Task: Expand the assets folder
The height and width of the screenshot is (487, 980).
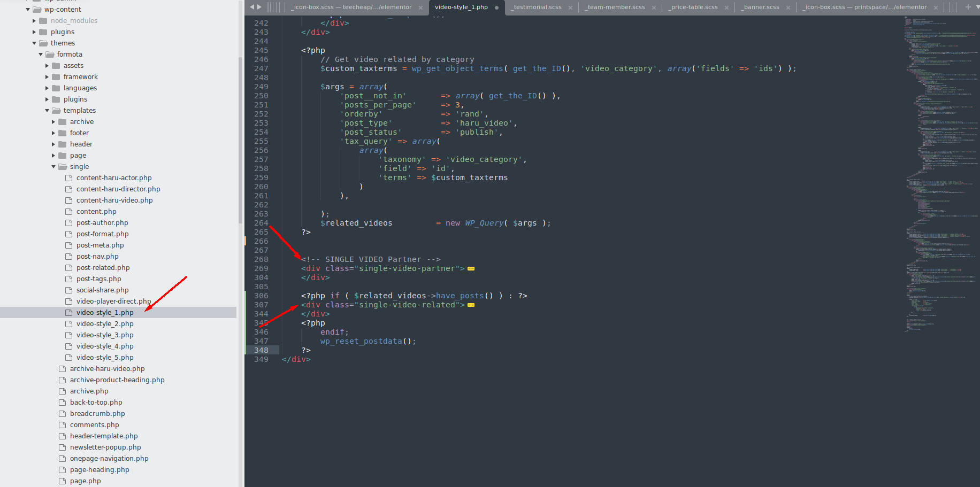Action: click(x=47, y=66)
